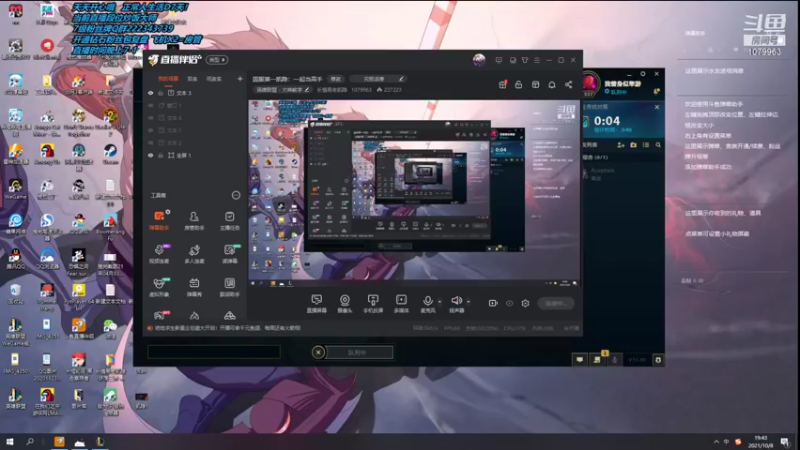This screenshot has height=450, width=800.
Task: Open the mode pill next to app logo
Action: pos(217,60)
